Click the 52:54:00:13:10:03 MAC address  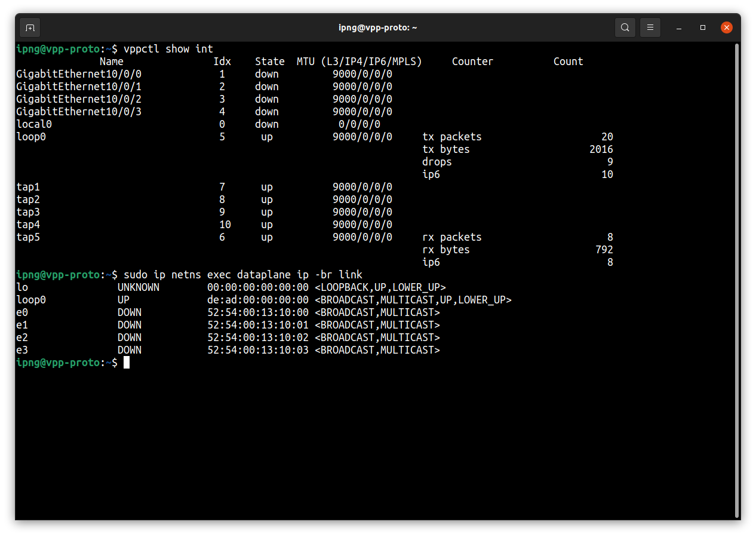point(258,350)
